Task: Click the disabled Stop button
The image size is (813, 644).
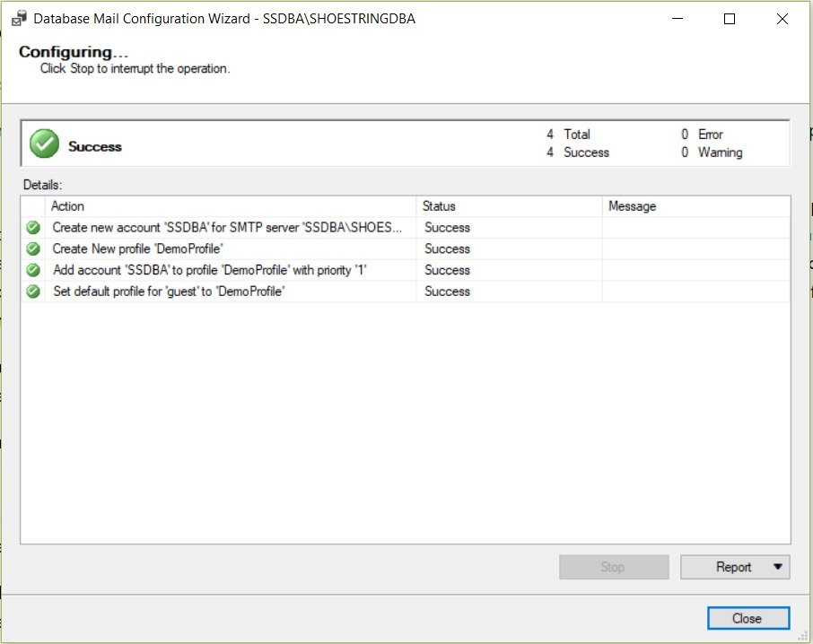Action: click(x=614, y=567)
